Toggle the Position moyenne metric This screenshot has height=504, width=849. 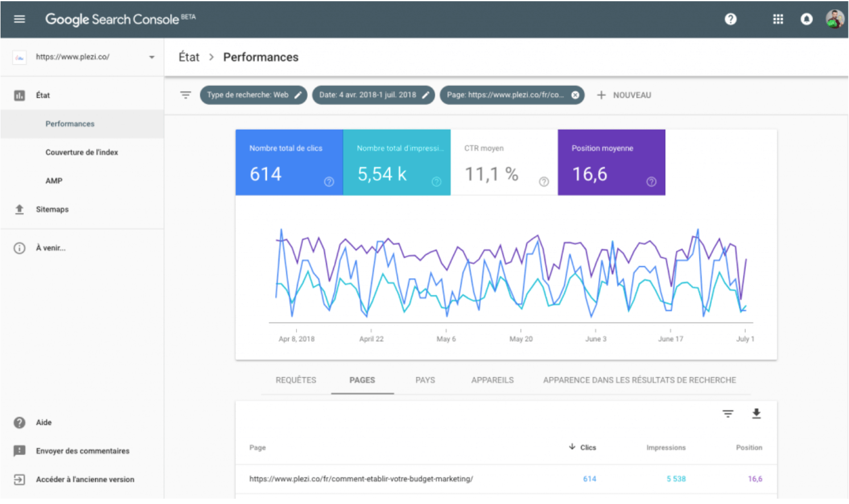[x=612, y=163]
